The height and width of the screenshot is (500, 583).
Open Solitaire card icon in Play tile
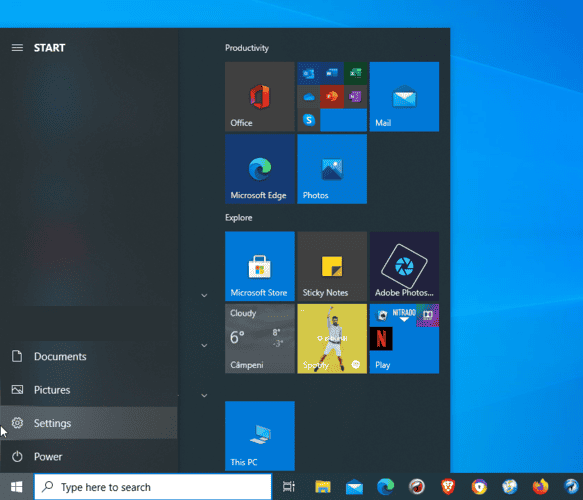(381, 315)
